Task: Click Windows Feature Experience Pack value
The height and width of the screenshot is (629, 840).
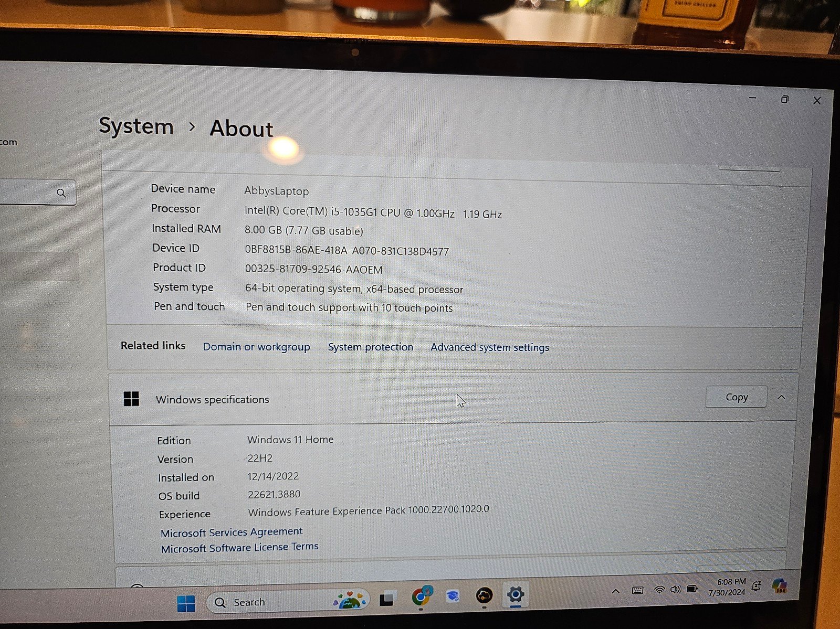Action: click(369, 510)
